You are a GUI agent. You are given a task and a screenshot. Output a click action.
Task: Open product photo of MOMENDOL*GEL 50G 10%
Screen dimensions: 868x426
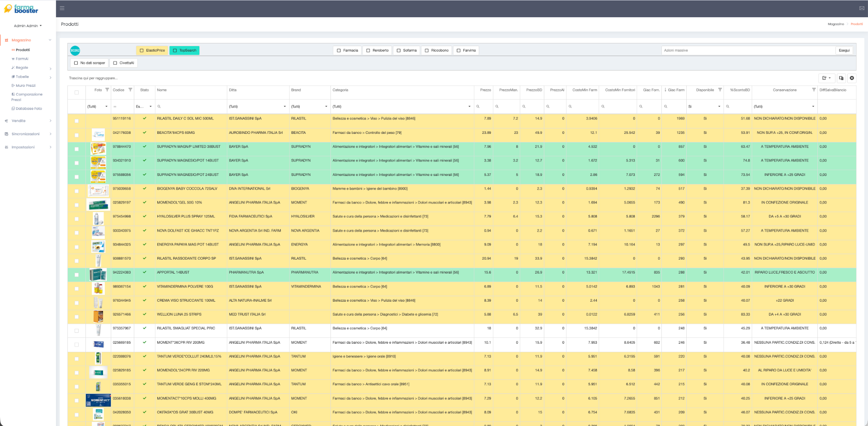pos(98,204)
